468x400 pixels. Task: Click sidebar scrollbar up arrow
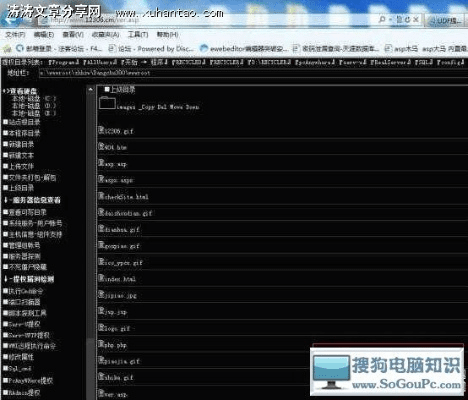tap(90, 89)
